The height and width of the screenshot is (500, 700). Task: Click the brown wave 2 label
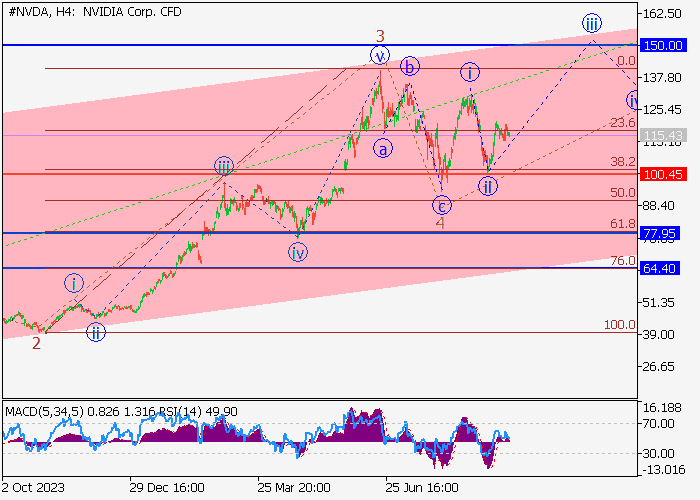pyautogui.click(x=36, y=343)
